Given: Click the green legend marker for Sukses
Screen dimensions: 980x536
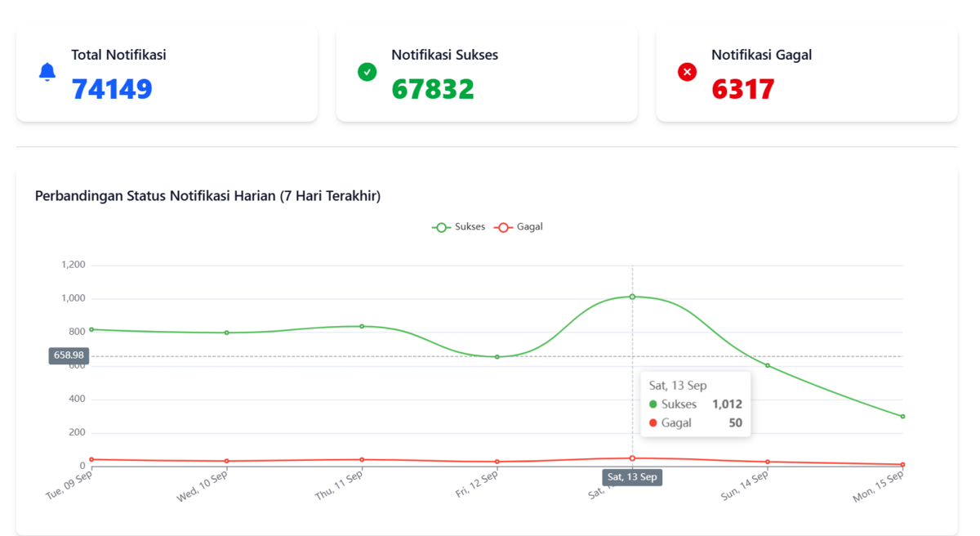Looking at the screenshot, I should coord(441,227).
